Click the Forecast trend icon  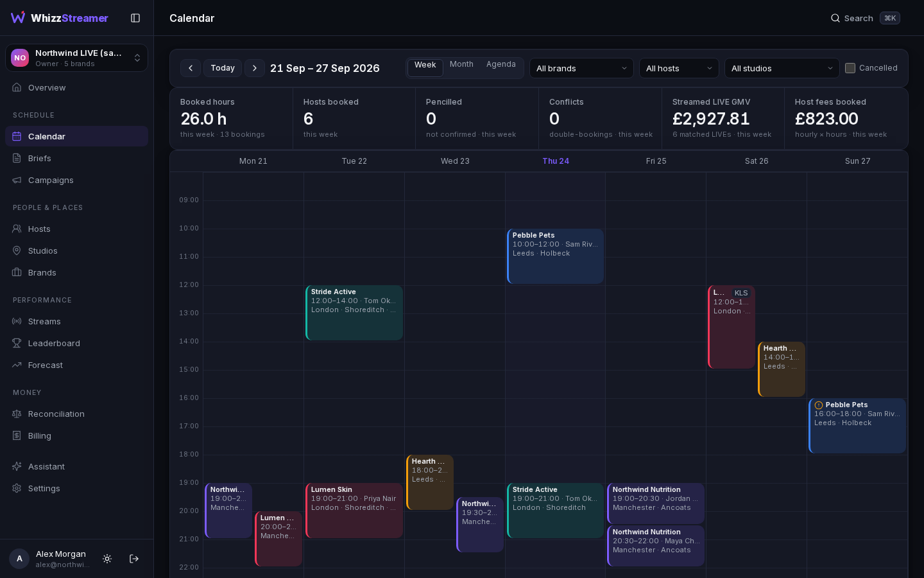click(x=17, y=365)
